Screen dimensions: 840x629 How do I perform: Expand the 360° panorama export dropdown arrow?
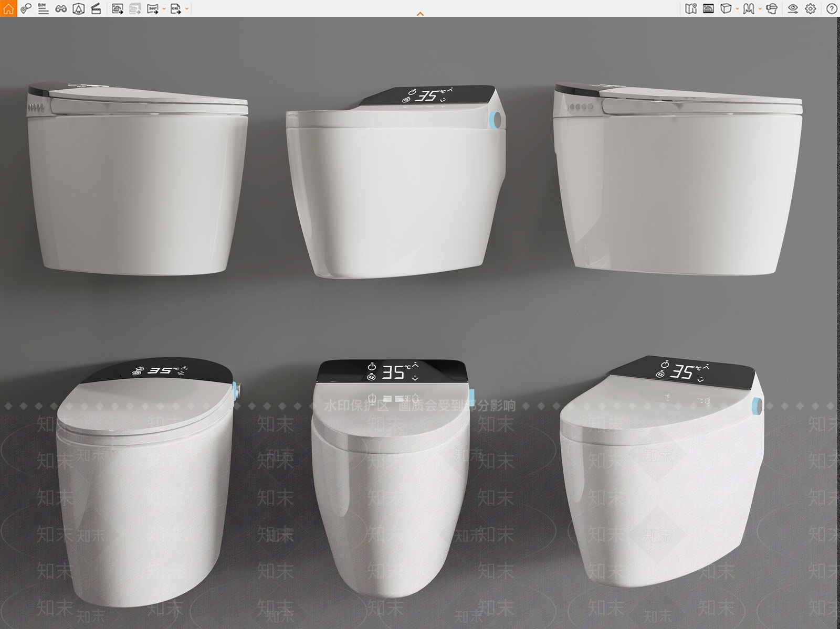tap(164, 9)
